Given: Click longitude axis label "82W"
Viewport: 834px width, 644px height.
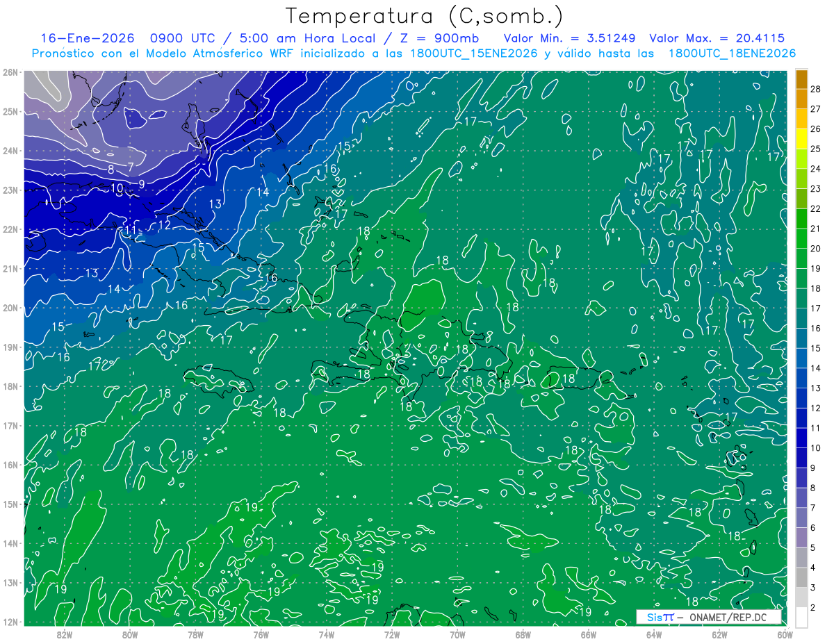Looking at the screenshot, I should 65,634.
